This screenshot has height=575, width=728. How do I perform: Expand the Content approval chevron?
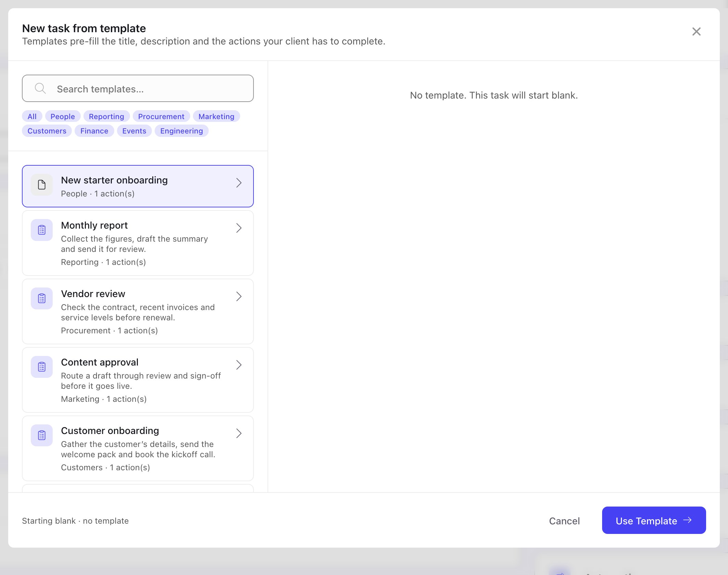coord(239,365)
